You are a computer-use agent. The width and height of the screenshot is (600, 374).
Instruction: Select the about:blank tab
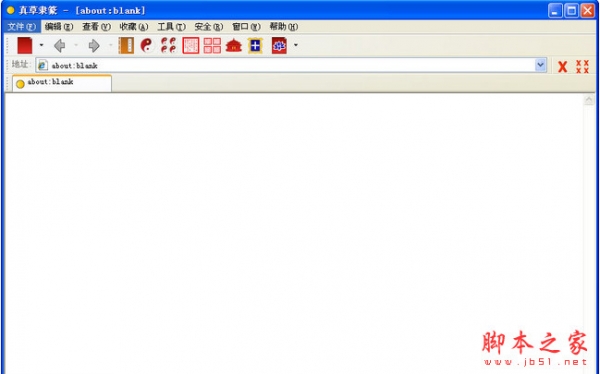click(x=62, y=83)
